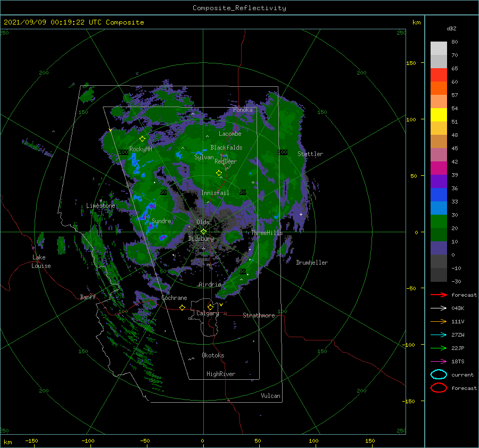Select the red 60-65 dBZ swatch

(x=439, y=75)
